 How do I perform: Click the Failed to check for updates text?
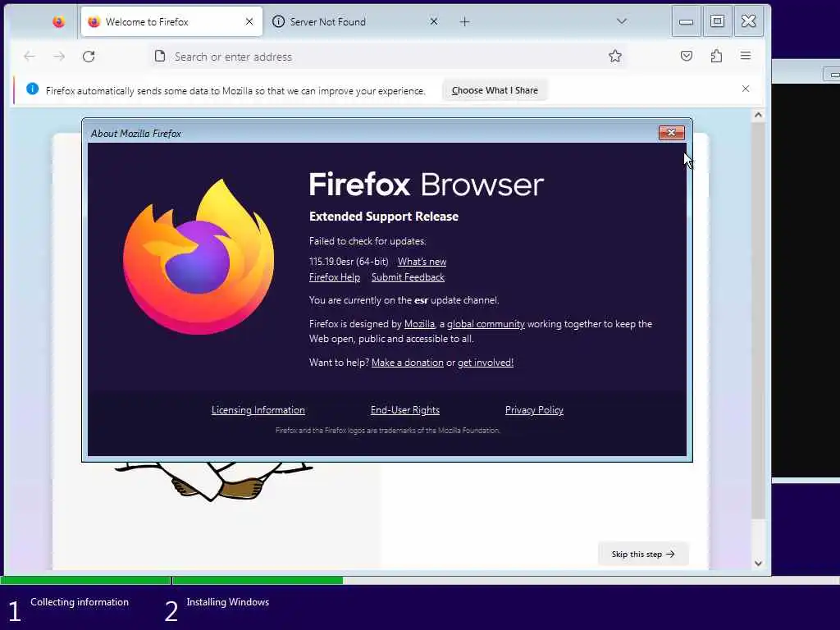point(367,241)
